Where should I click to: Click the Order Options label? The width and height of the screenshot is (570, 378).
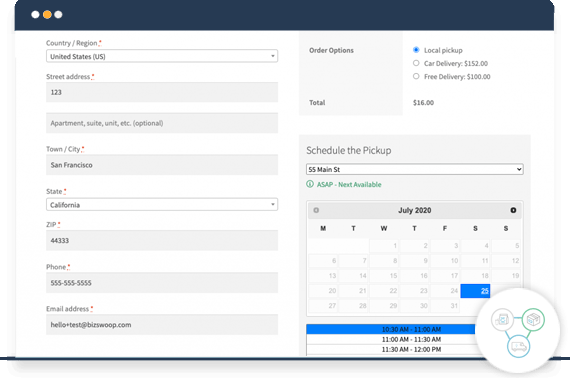[x=331, y=50]
